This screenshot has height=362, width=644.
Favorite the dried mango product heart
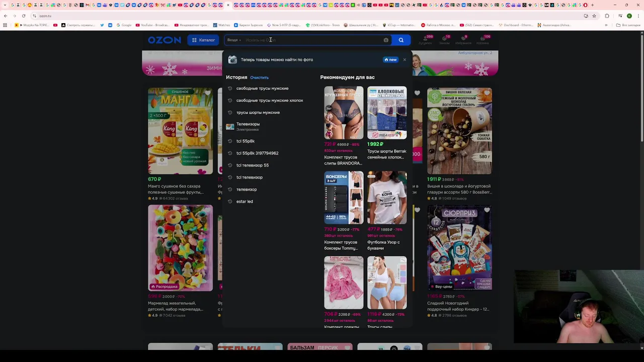[x=207, y=94]
